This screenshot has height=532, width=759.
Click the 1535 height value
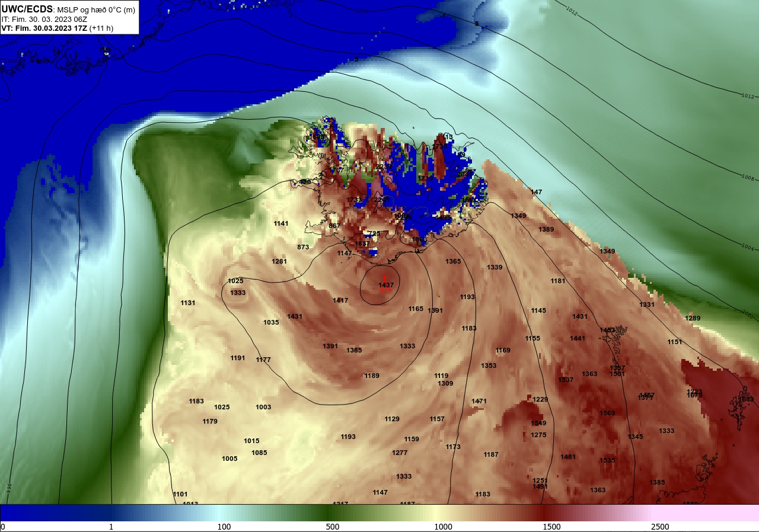click(607, 460)
